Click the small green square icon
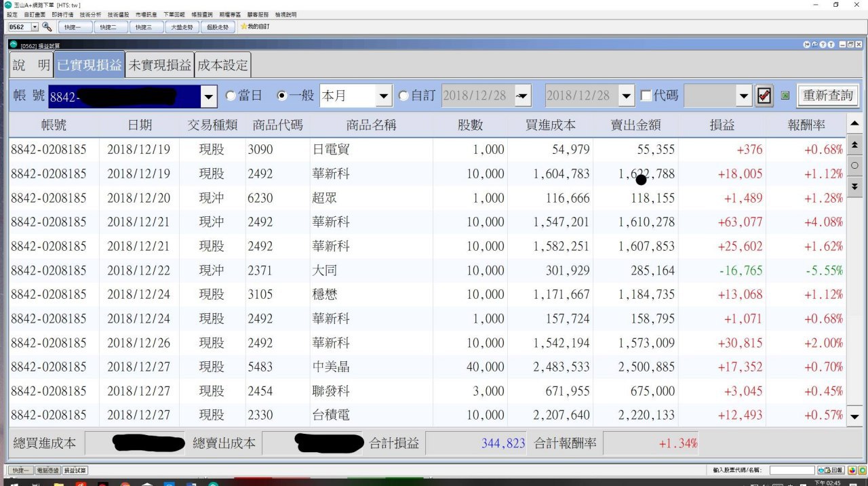This screenshot has height=486, width=868. (785, 96)
